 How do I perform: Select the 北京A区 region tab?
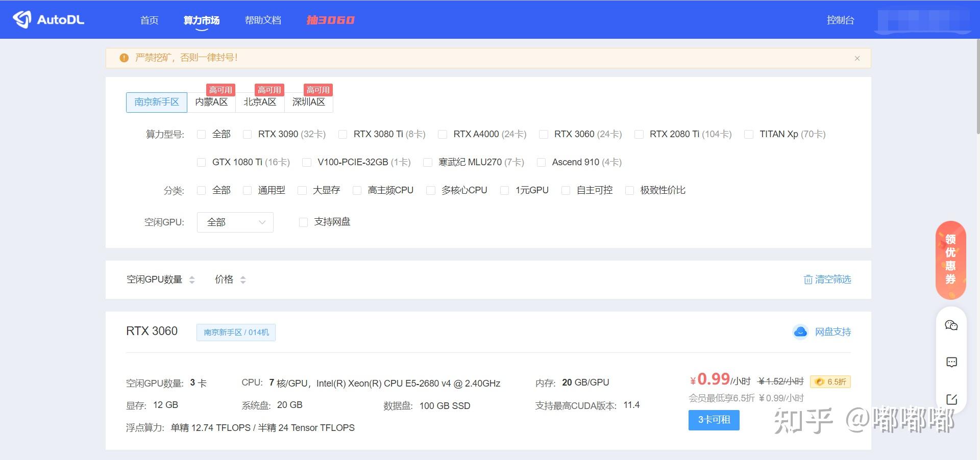260,102
